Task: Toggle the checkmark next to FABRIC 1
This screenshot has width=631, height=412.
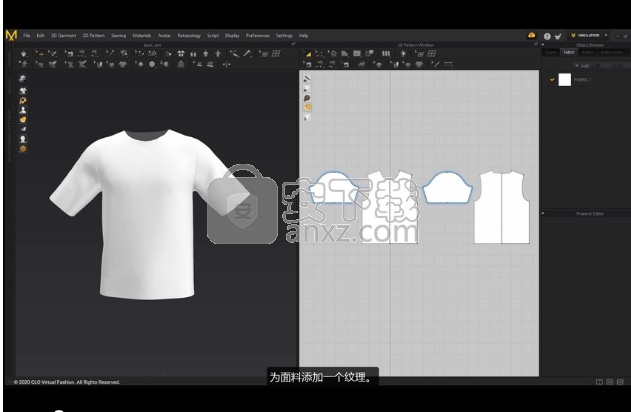Action: (552, 80)
